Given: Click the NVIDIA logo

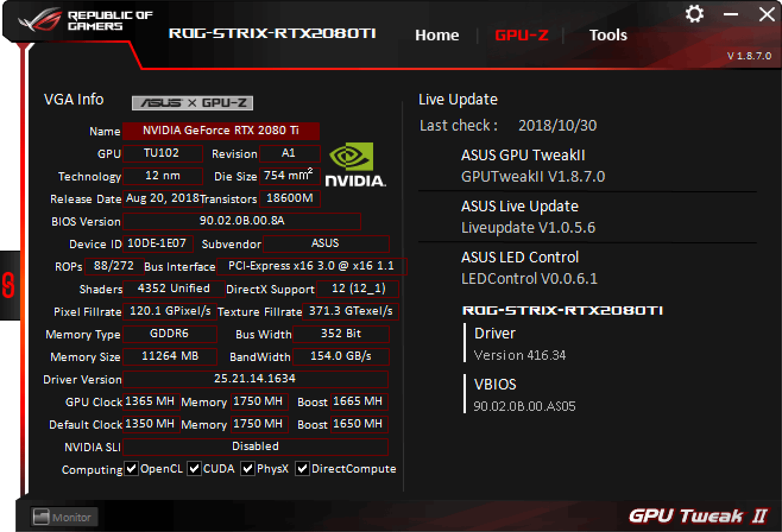Looking at the screenshot, I should [x=356, y=165].
